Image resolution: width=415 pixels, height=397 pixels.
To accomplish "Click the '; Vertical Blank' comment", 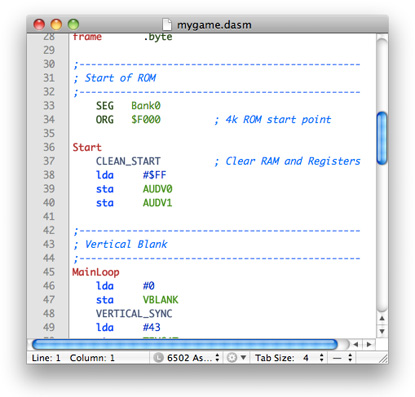I will [x=120, y=244].
